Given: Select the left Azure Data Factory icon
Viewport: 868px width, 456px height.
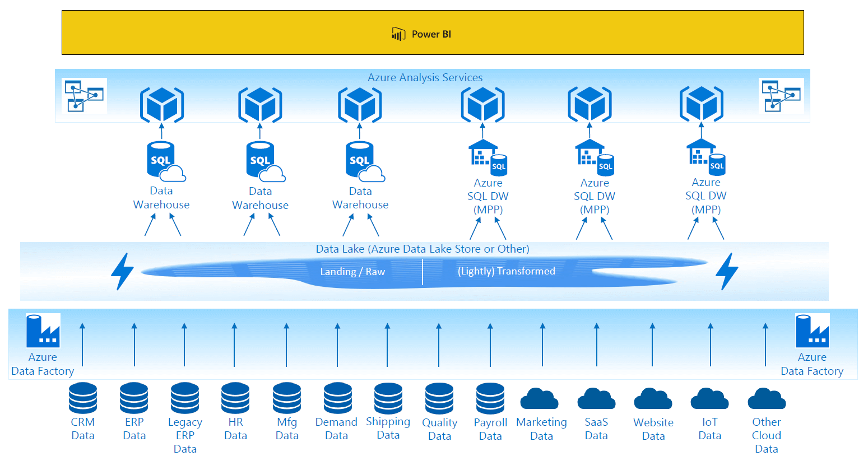Looking at the screenshot, I should 43,331.
